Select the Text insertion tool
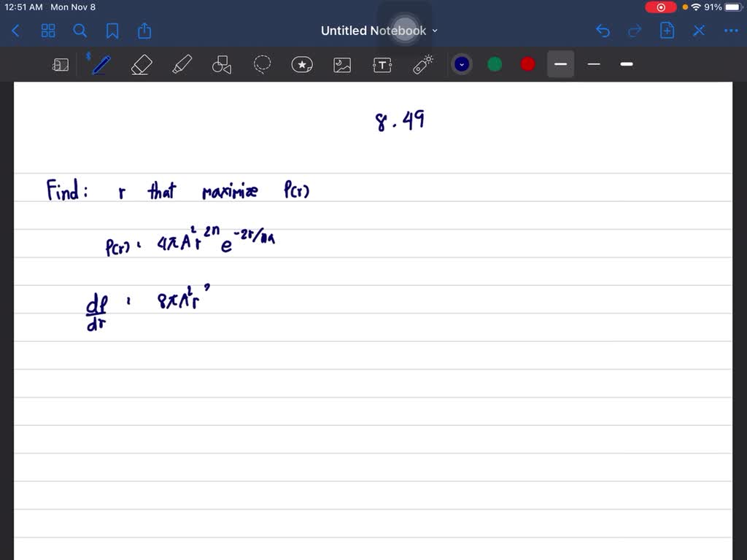Screen dimensions: 747x560 coord(382,64)
